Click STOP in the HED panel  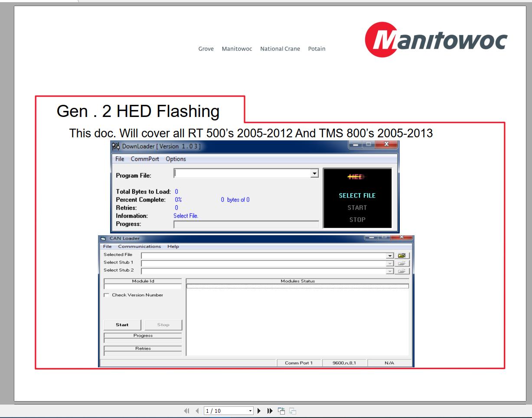357,220
